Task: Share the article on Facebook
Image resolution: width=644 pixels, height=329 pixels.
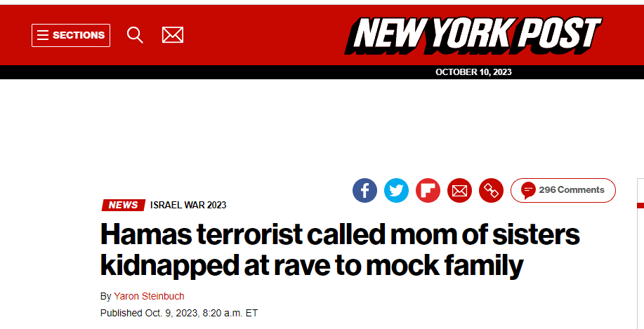Action: (x=364, y=190)
